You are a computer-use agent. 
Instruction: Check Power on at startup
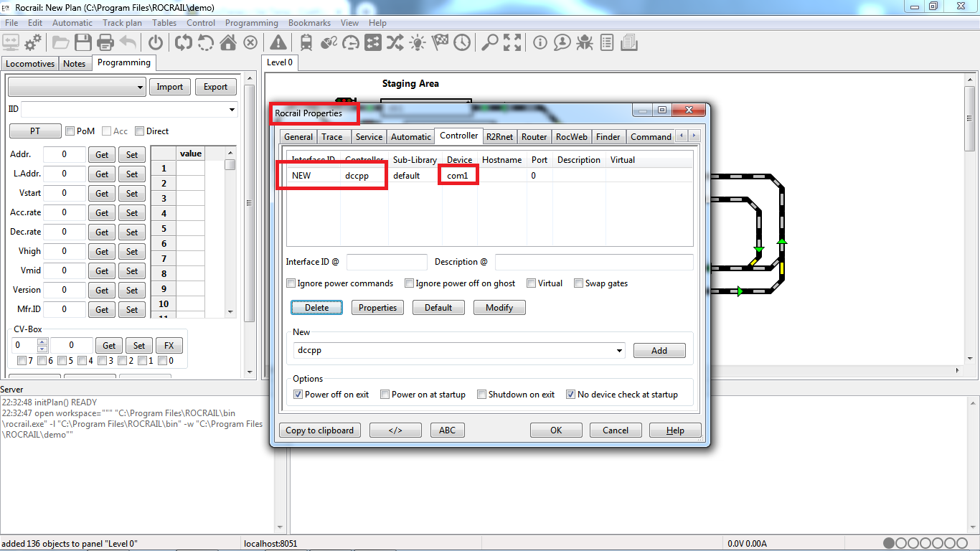point(385,395)
